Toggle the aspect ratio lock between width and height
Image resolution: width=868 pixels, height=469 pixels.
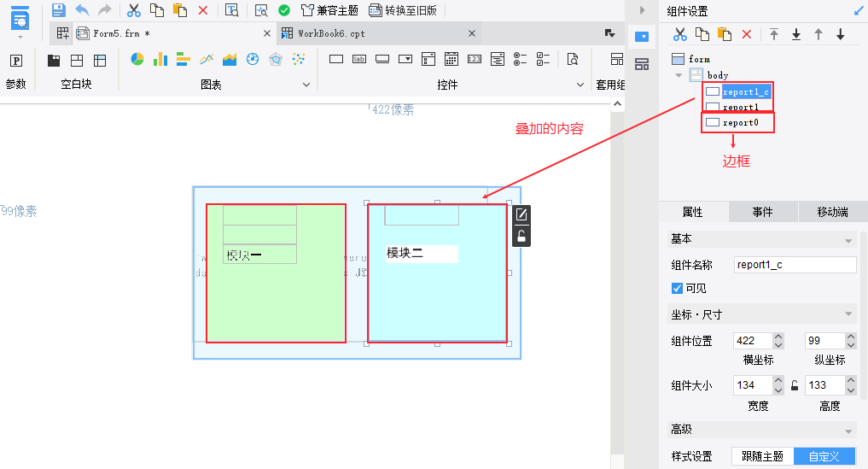[795, 385]
